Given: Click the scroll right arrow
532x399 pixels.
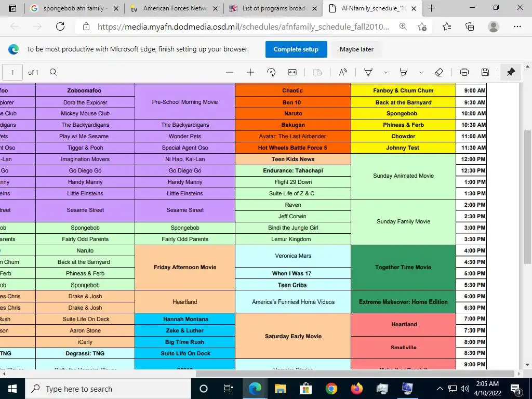Looking at the screenshot, I should [x=519, y=374].
